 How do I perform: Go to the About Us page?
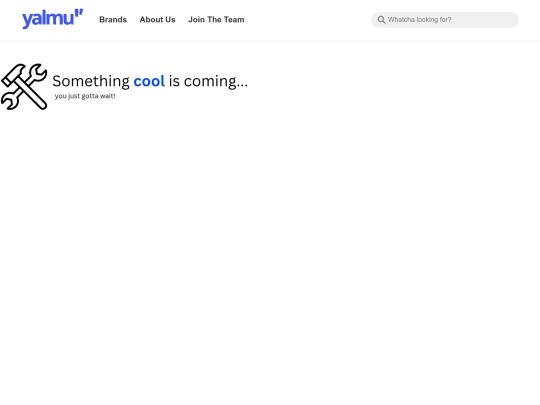click(x=157, y=20)
